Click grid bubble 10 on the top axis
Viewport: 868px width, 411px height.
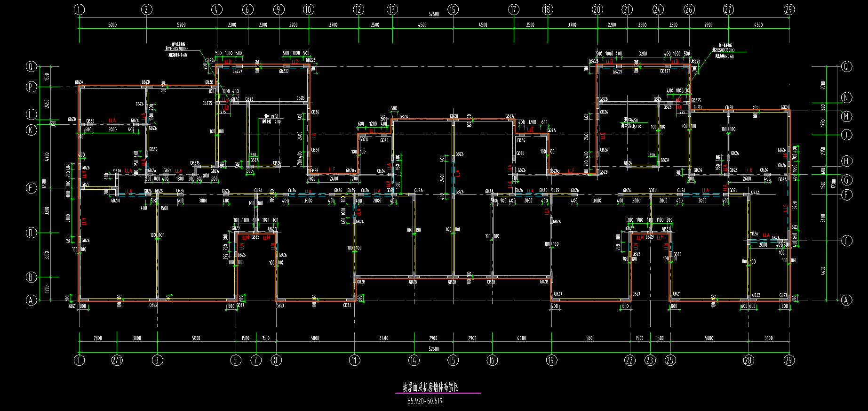pyautogui.click(x=308, y=9)
